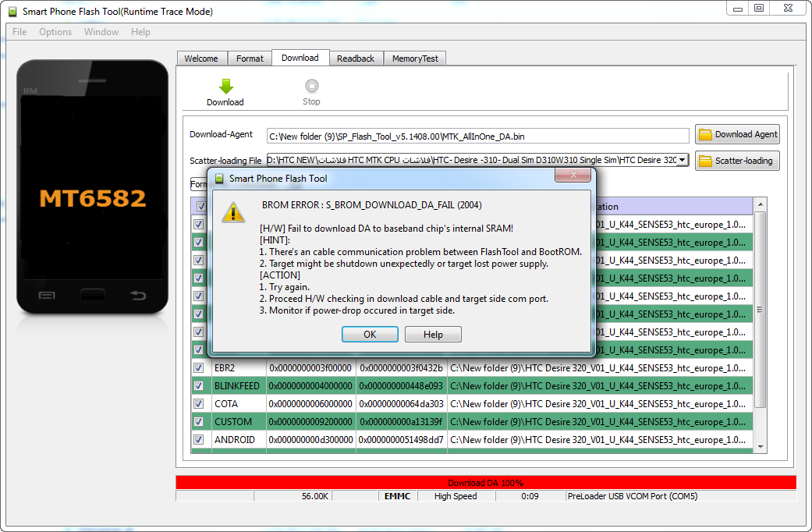Switch to the Format tab

click(250, 59)
